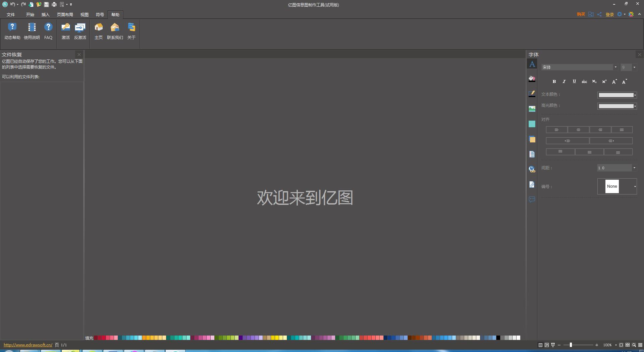This screenshot has height=352, width=644.
Task: Click the 联系我们 contact us icon
Action: tap(115, 31)
